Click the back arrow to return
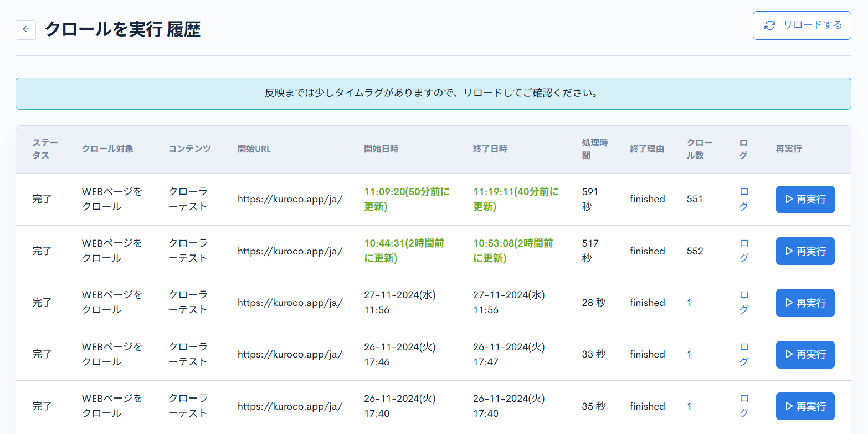868x434 pixels. (25, 29)
